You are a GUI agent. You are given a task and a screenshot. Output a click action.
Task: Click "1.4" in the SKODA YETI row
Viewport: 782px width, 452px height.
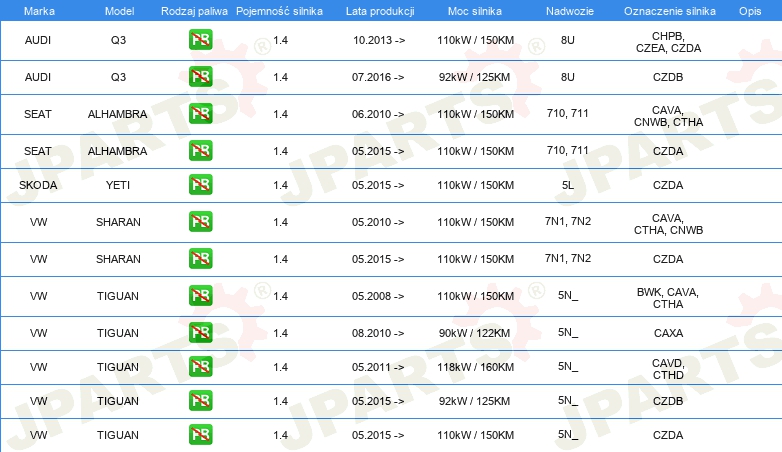click(280, 185)
